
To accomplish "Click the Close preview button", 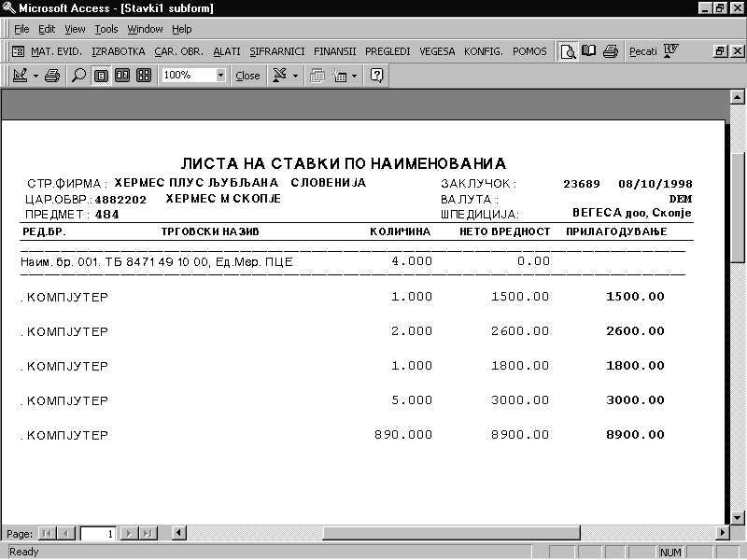I will (x=247, y=76).
